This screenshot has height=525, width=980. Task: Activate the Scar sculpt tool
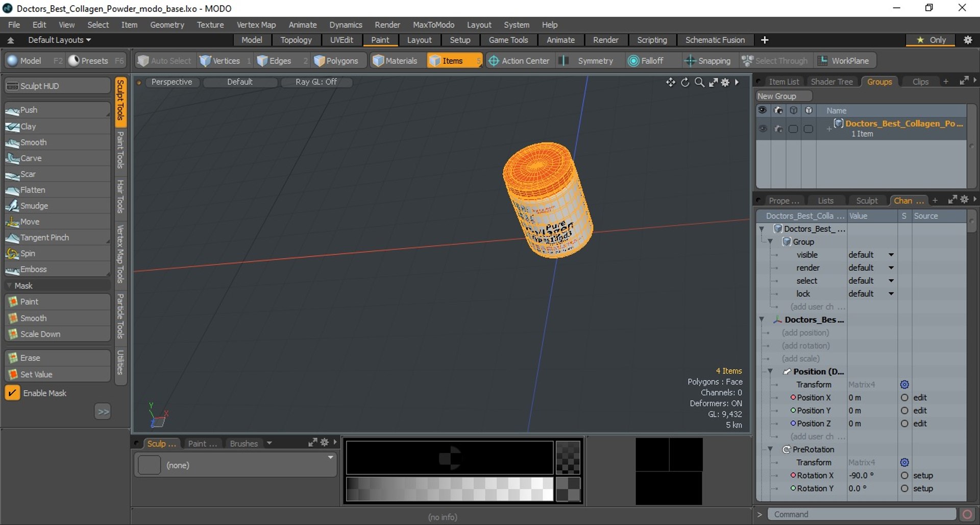coord(57,174)
